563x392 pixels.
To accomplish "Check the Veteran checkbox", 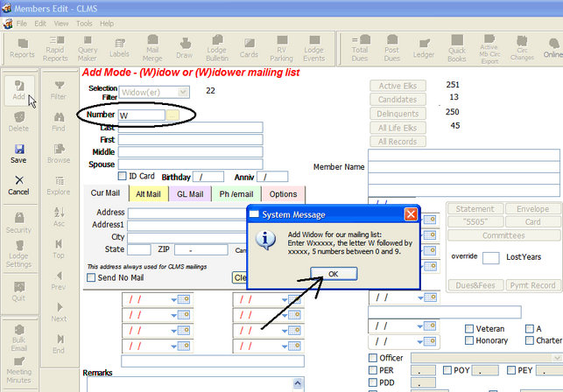I will [x=471, y=328].
